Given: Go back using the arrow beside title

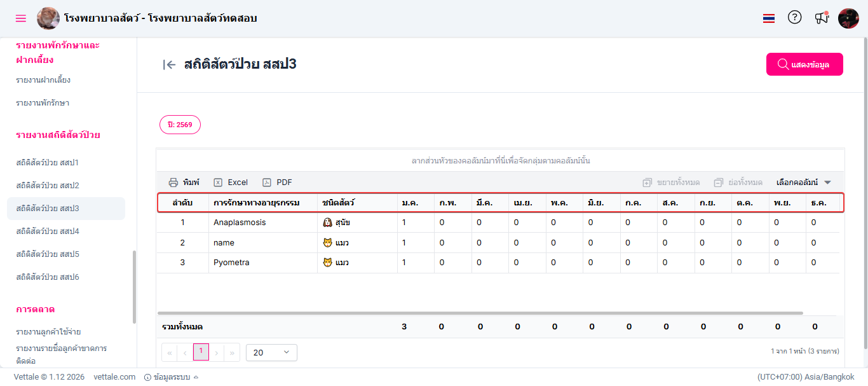Looking at the screenshot, I should [169, 64].
